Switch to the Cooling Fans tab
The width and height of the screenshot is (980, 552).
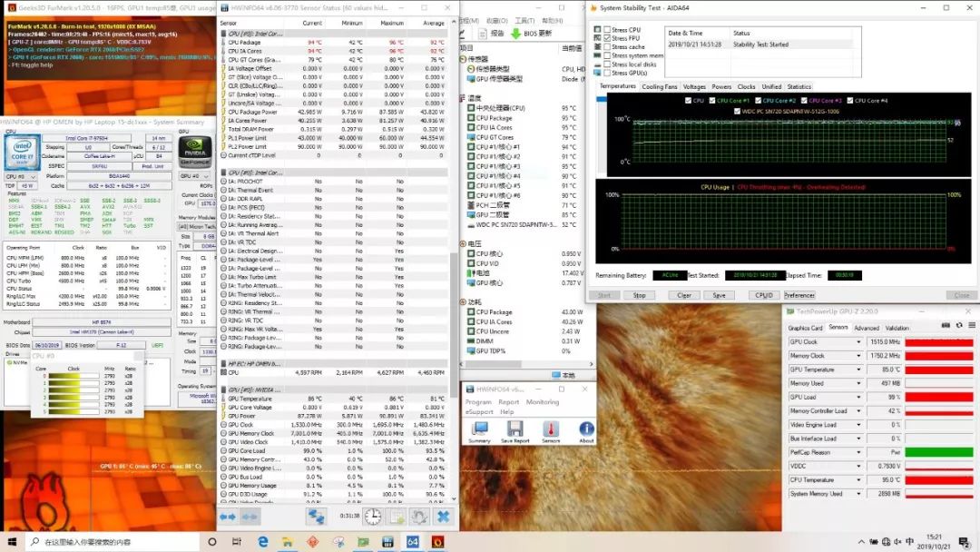(660, 87)
